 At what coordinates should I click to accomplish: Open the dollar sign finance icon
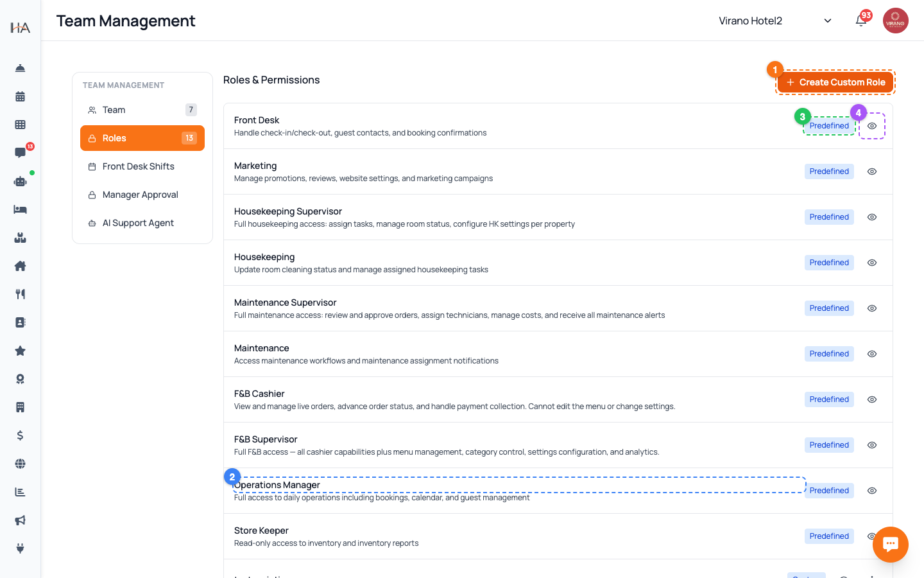click(20, 435)
